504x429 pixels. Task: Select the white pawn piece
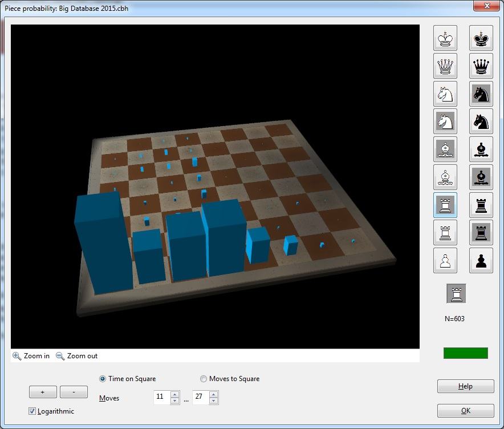445,261
